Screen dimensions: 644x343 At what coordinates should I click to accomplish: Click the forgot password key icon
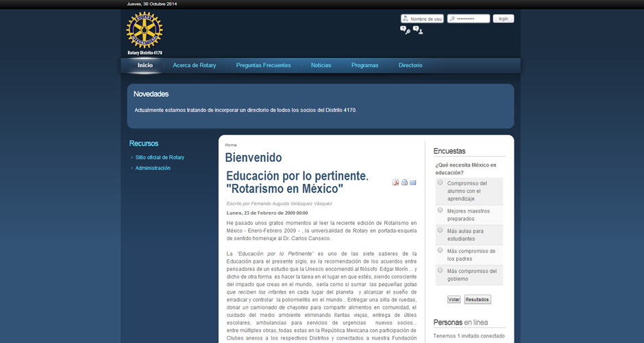pyautogui.click(x=405, y=30)
